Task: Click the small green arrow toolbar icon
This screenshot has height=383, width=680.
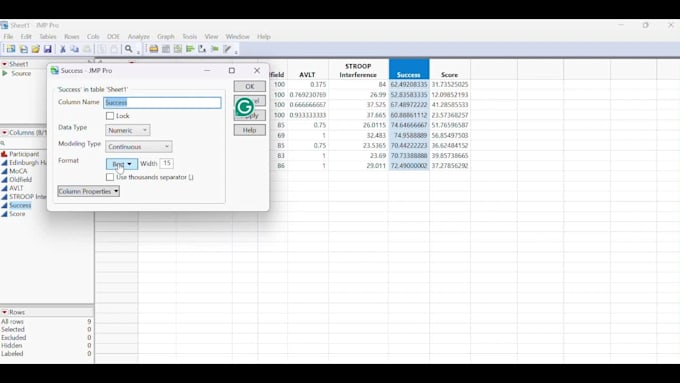Action: pyautogui.click(x=214, y=49)
